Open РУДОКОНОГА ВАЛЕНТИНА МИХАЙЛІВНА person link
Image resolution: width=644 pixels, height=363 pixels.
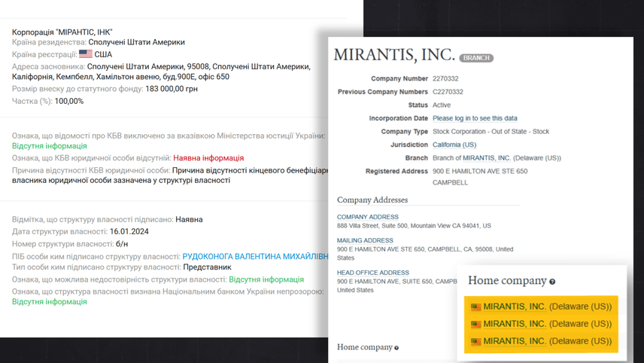[256, 257]
